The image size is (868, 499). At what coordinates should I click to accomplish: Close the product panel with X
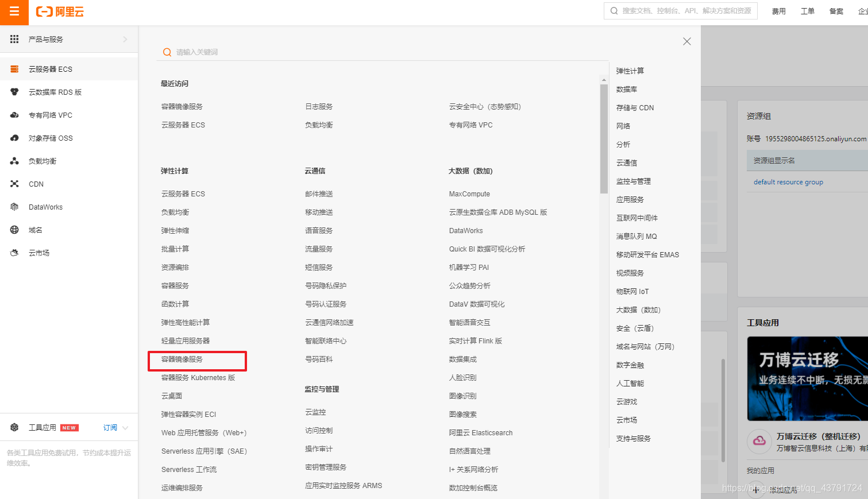686,41
